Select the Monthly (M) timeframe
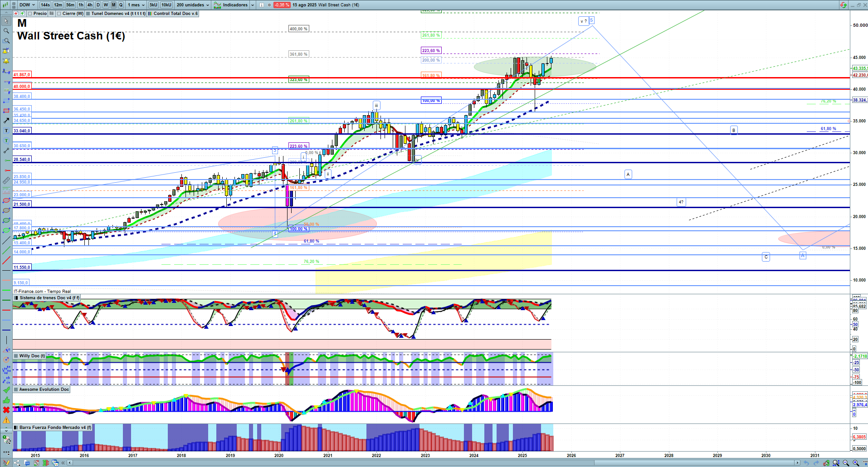This screenshot has width=868, height=467. [113, 5]
